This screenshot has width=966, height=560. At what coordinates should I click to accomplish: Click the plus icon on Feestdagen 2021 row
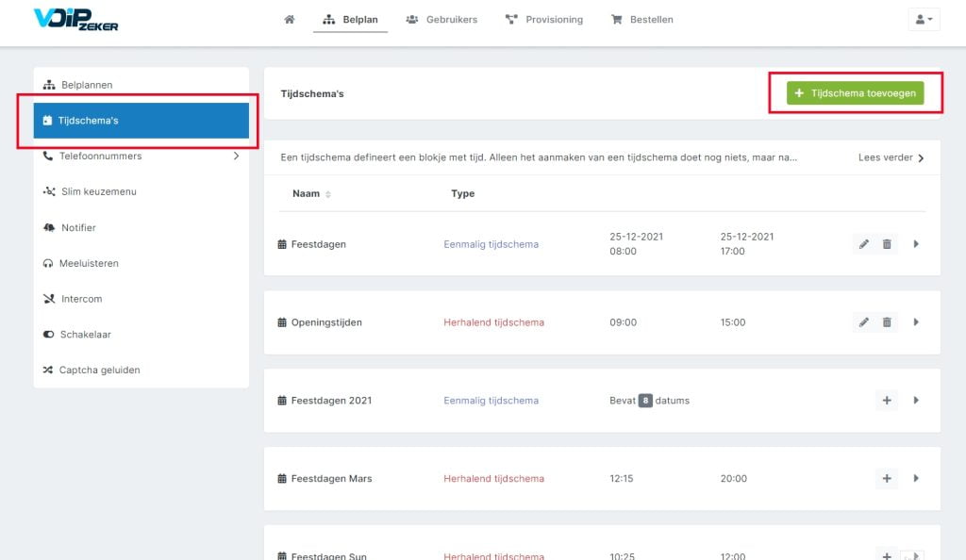click(887, 401)
